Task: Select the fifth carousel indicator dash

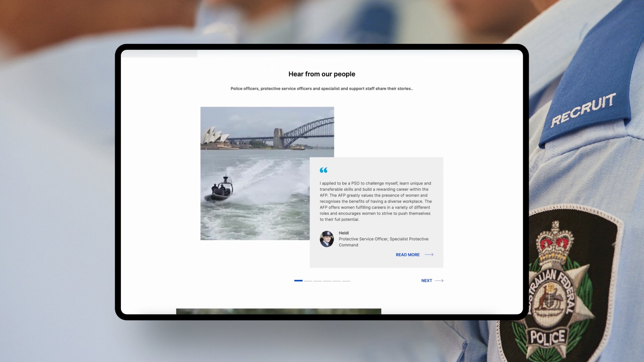Action: [336, 281]
